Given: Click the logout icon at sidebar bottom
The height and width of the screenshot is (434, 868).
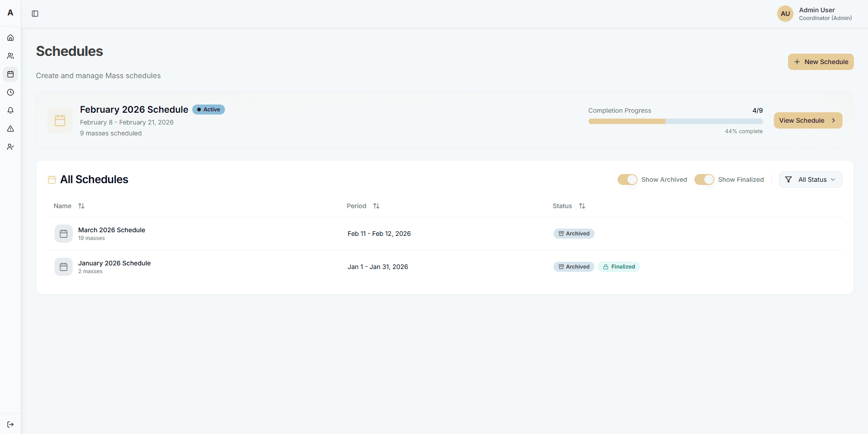Looking at the screenshot, I should (x=10, y=424).
